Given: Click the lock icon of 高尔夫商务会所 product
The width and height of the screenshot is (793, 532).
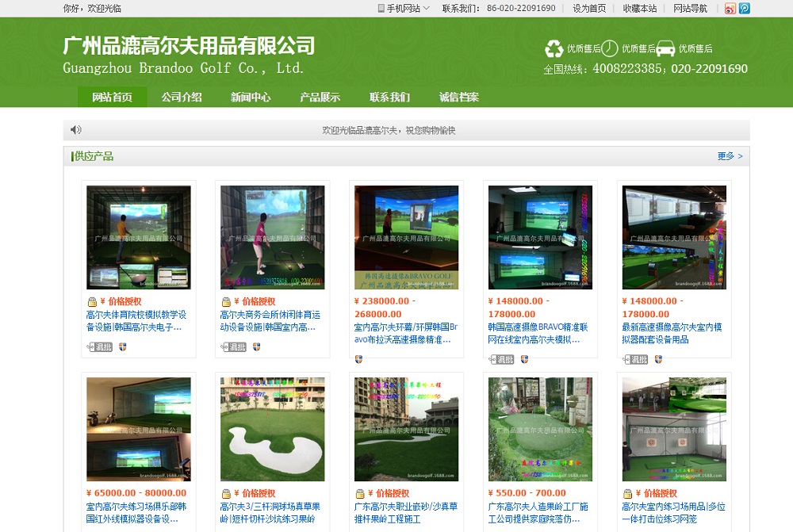Looking at the screenshot, I should (x=226, y=302).
